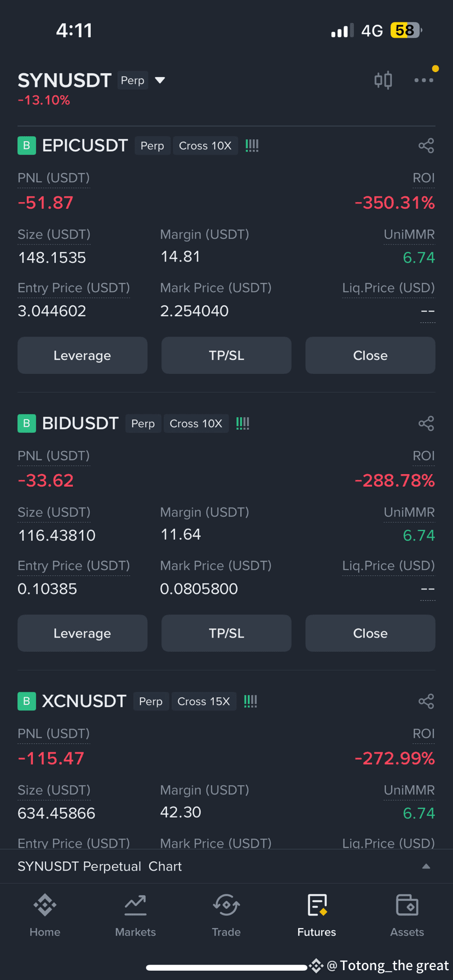Set TP/SL for BIDUSDT position
The image size is (453, 980).
tap(226, 633)
